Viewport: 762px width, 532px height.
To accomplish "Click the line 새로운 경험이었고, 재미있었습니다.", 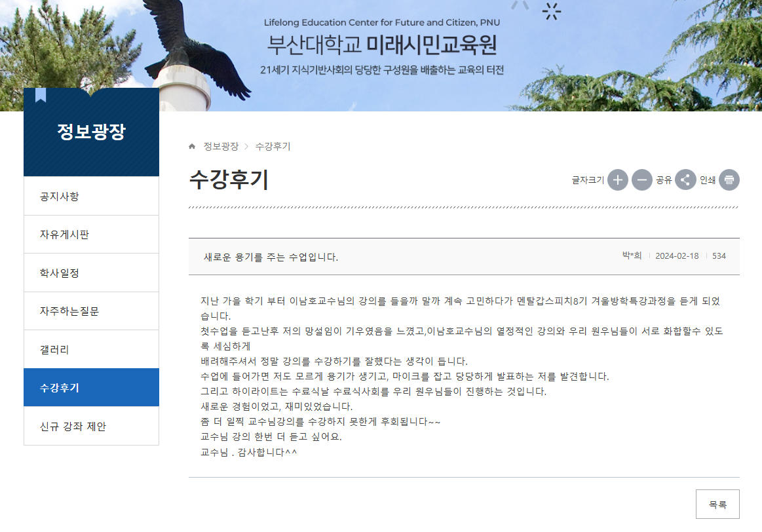I will [276, 407].
